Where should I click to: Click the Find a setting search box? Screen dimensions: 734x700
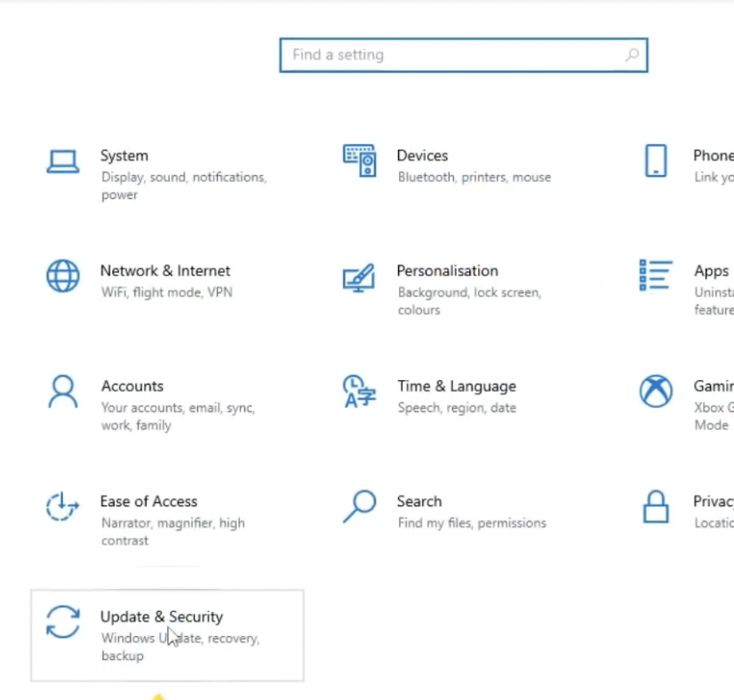pos(453,55)
